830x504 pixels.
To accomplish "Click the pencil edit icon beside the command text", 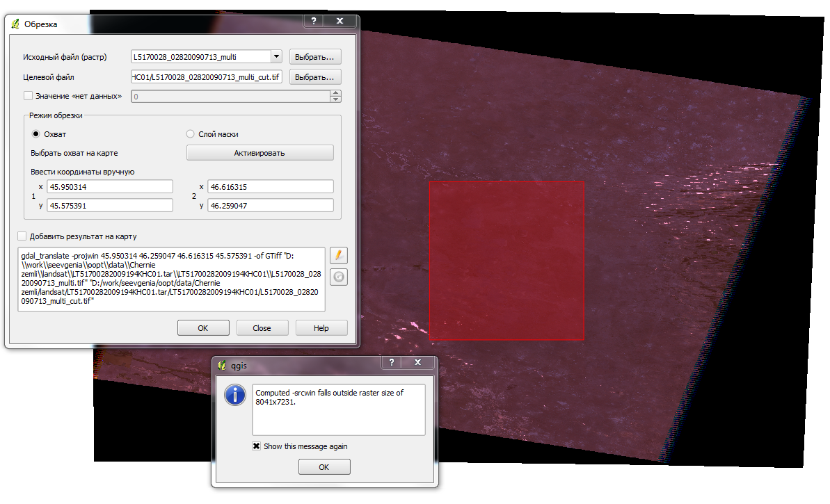I will (x=338, y=255).
